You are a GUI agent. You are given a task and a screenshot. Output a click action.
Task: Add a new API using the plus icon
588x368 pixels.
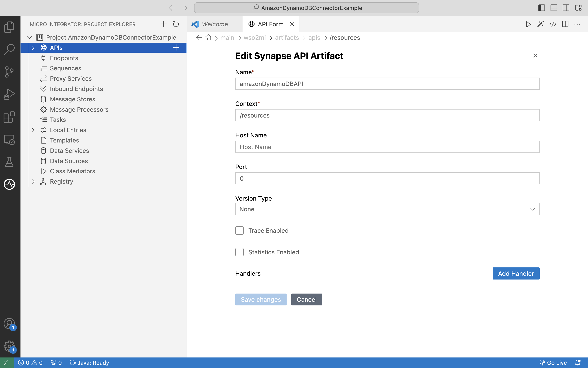pyautogui.click(x=176, y=47)
